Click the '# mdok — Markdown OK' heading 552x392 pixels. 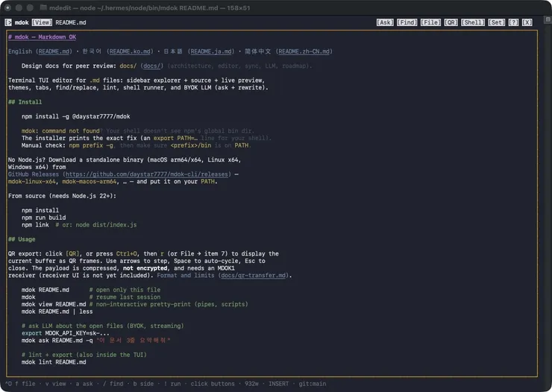pos(42,37)
